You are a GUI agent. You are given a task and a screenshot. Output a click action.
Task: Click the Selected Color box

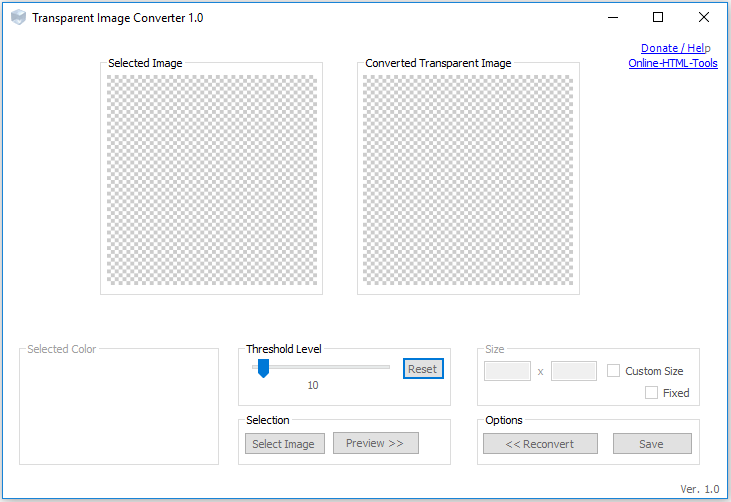119,406
